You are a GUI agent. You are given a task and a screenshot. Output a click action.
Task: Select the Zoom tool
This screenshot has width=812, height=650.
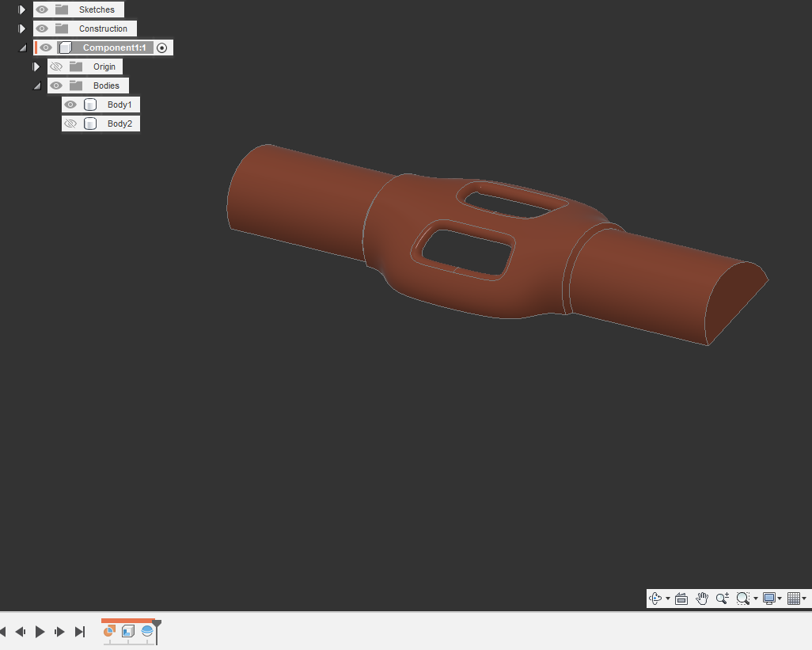coord(722,599)
